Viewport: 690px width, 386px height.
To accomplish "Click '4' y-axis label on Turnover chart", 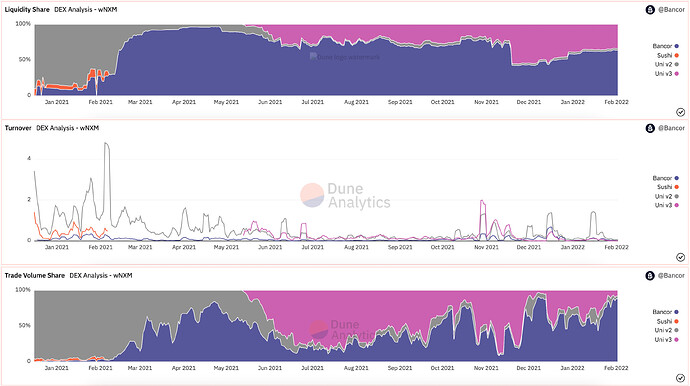I will (29, 158).
